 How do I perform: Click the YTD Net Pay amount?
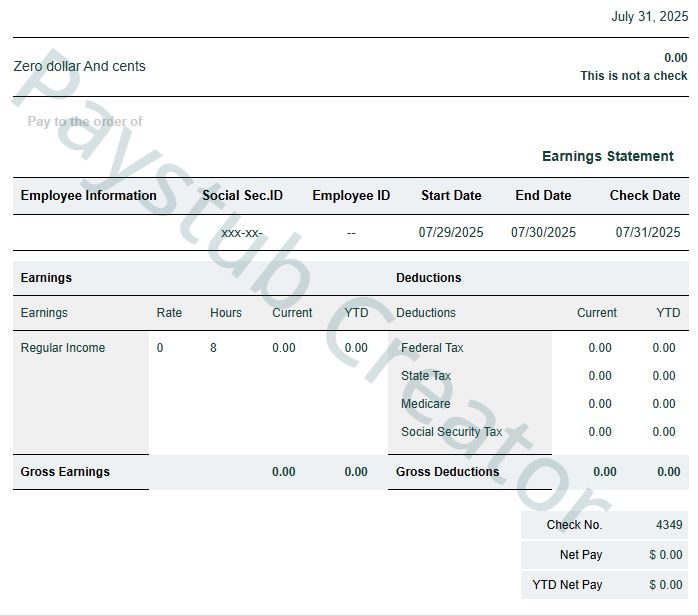point(665,585)
